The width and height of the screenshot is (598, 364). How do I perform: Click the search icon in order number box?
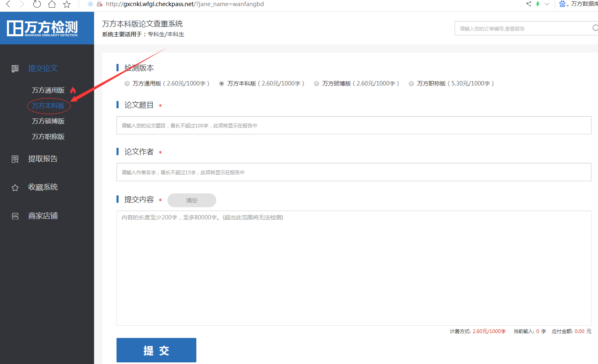595,28
